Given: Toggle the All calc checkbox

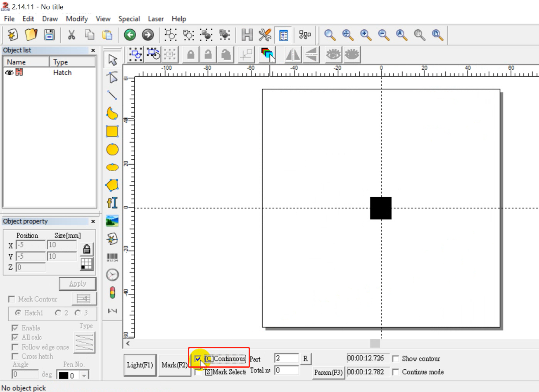Looking at the screenshot, I should pos(15,338).
